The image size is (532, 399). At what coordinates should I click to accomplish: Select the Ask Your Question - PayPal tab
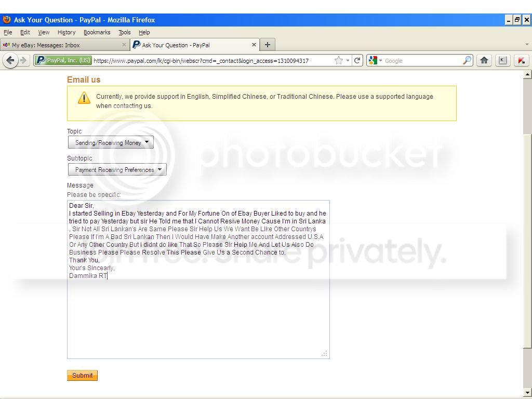point(195,45)
